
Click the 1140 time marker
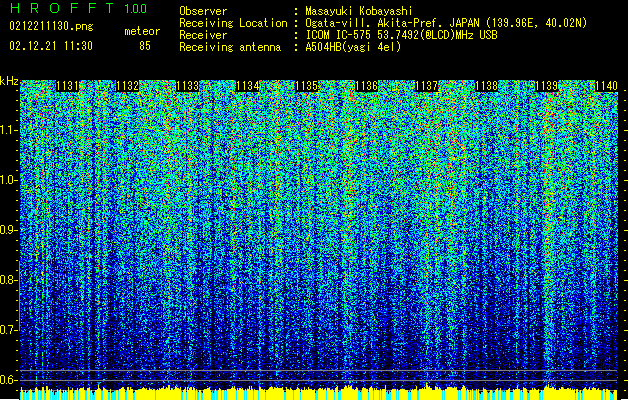click(606, 86)
